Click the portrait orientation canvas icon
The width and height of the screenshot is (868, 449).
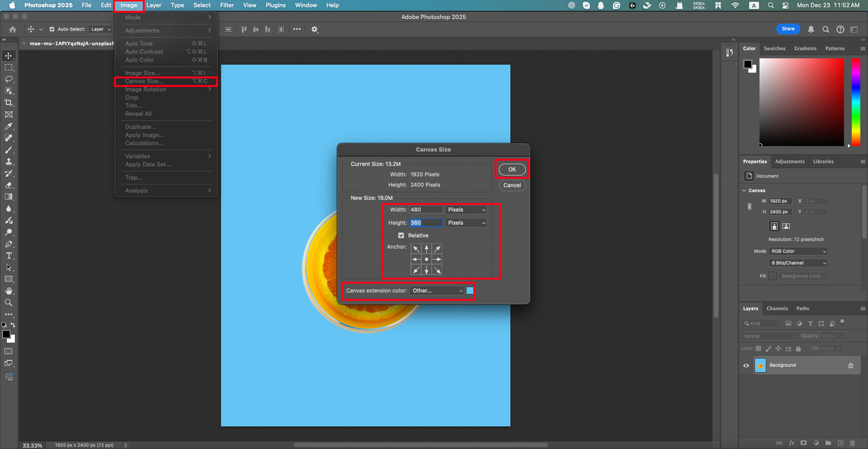774,226
